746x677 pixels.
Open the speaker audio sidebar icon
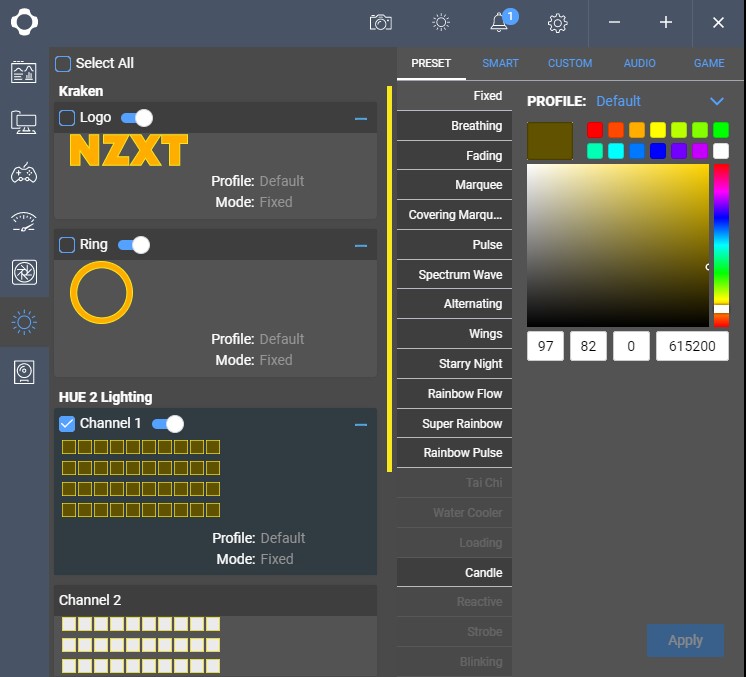click(x=24, y=372)
